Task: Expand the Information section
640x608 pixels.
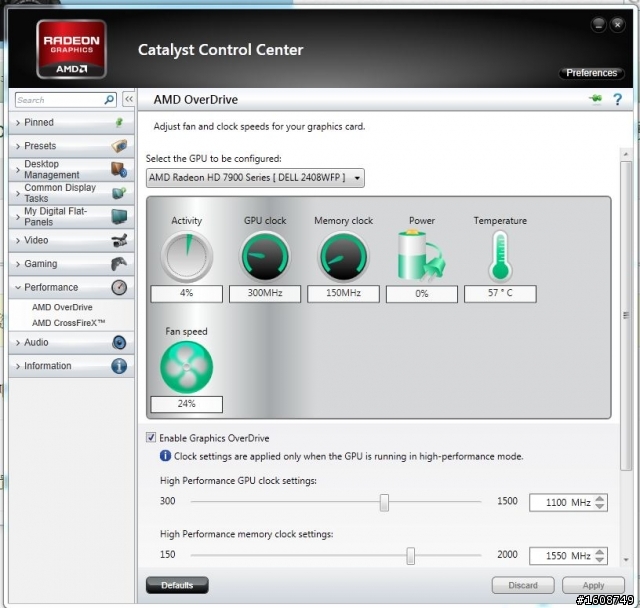Action: (71, 366)
